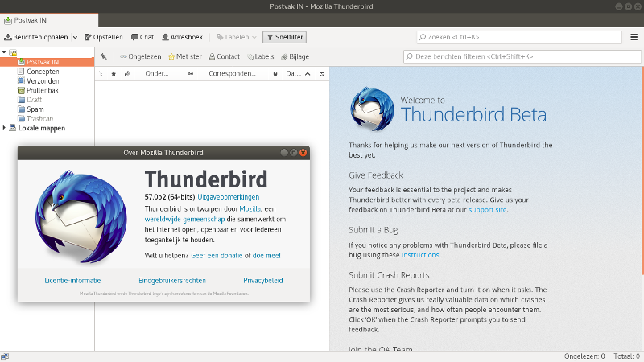The image size is (644, 362).
Task: Focus the Zoeken global search field
Action: tap(519, 37)
